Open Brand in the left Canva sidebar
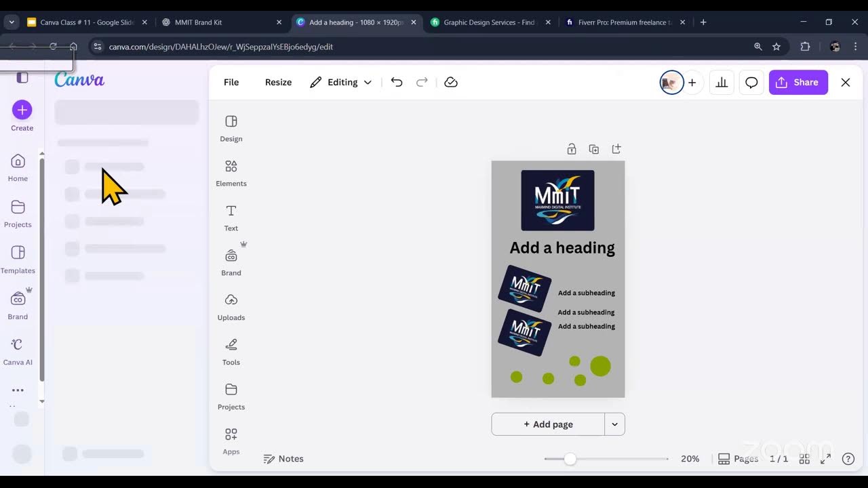Image resolution: width=868 pixels, height=488 pixels. pos(18,306)
